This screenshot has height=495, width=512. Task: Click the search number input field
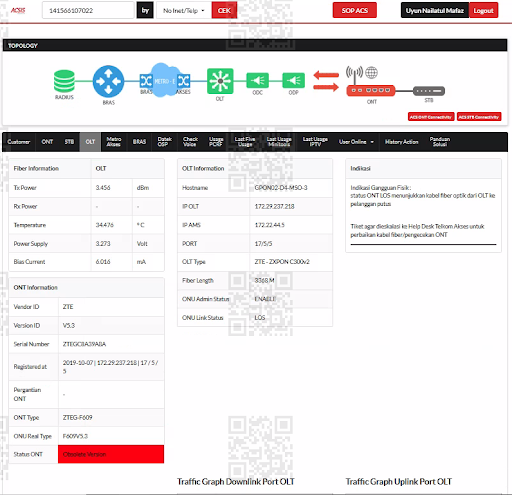coord(88,10)
